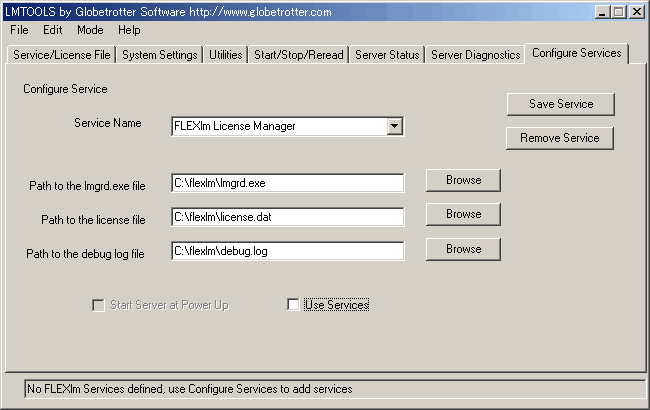This screenshot has height=410, width=650.
Task: Switch to the Start/Stop/Reread tab
Action: (298, 55)
